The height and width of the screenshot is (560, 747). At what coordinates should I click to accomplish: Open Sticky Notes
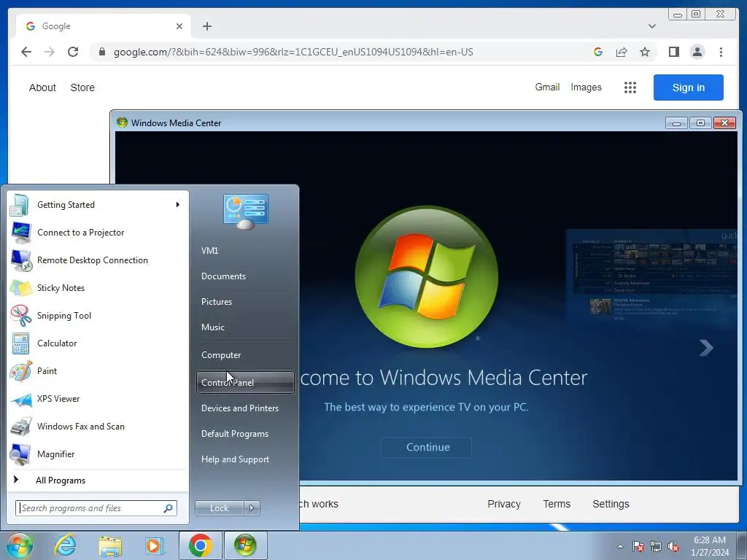coord(98,287)
